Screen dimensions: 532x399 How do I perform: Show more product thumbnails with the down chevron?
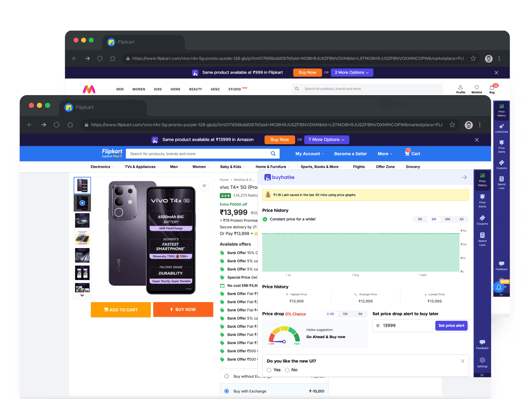[x=82, y=295]
